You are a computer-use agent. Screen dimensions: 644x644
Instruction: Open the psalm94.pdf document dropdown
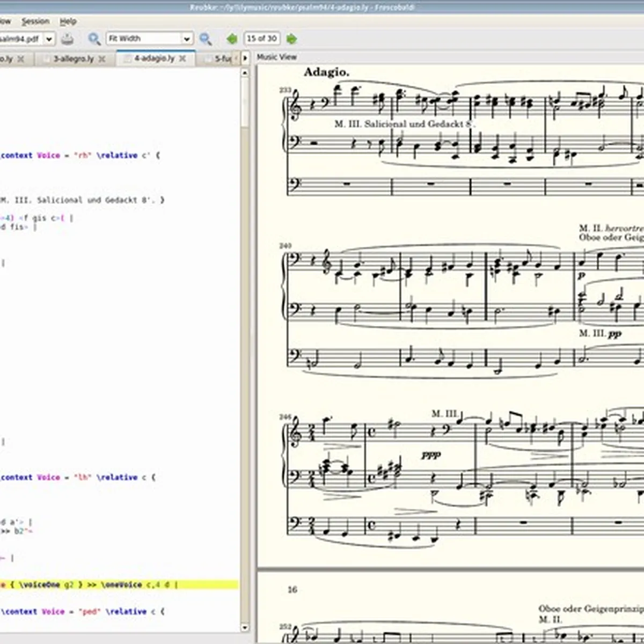click(49, 39)
